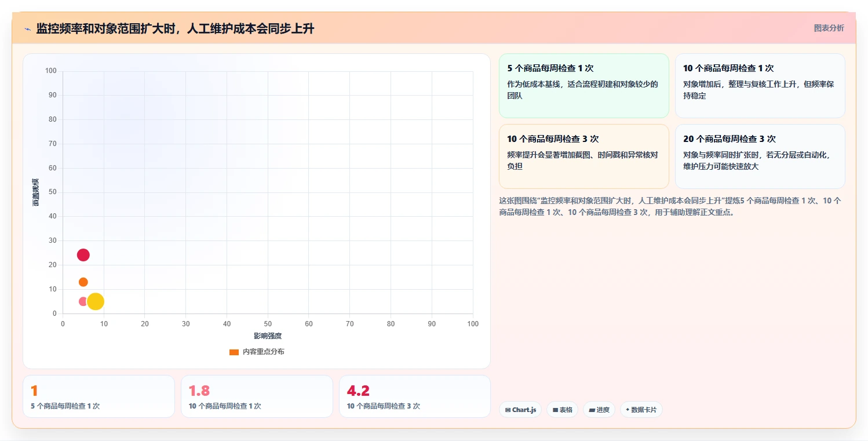
Task: Select the 进度 tag chip
Action: 599,410
